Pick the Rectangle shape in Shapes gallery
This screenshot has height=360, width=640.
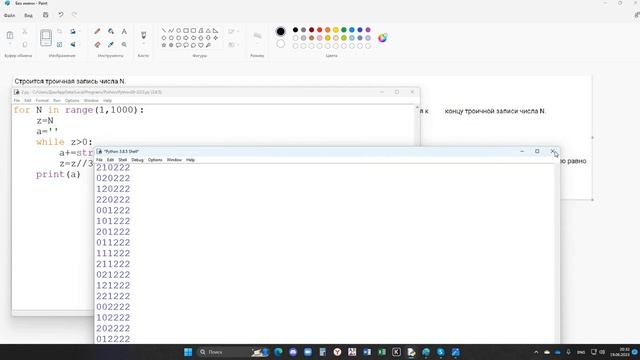[186, 31]
